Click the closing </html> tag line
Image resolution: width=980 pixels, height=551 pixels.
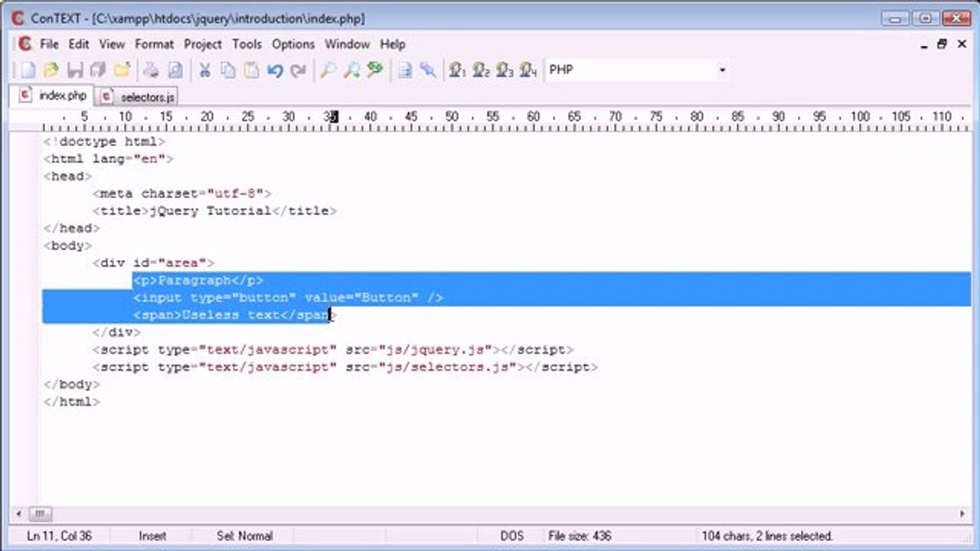pyautogui.click(x=72, y=402)
